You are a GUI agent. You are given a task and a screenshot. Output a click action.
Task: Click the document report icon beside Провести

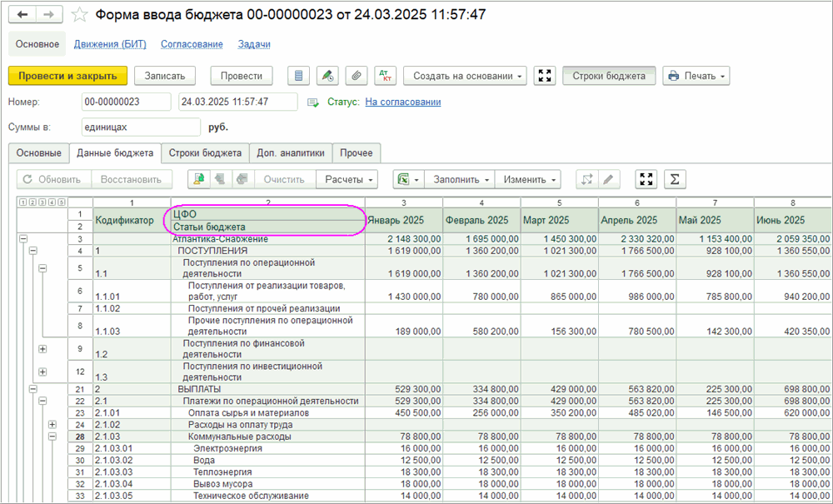pyautogui.click(x=299, y=76)
